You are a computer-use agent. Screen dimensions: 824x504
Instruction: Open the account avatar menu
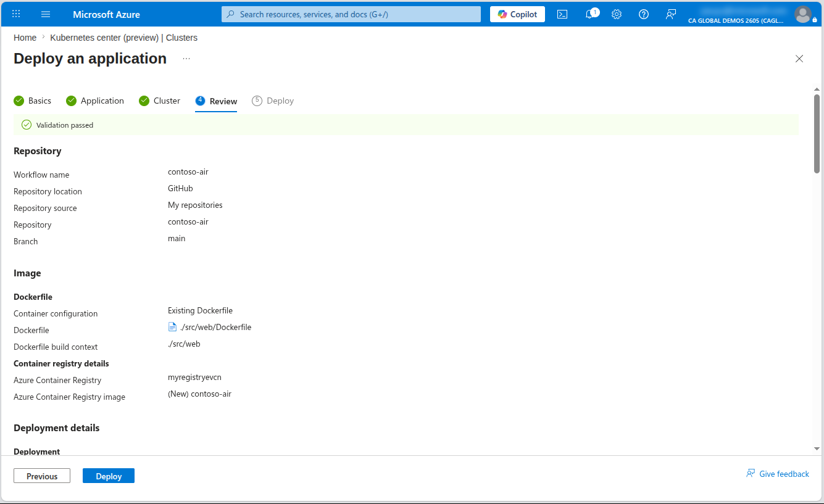[x=803, y=14]
